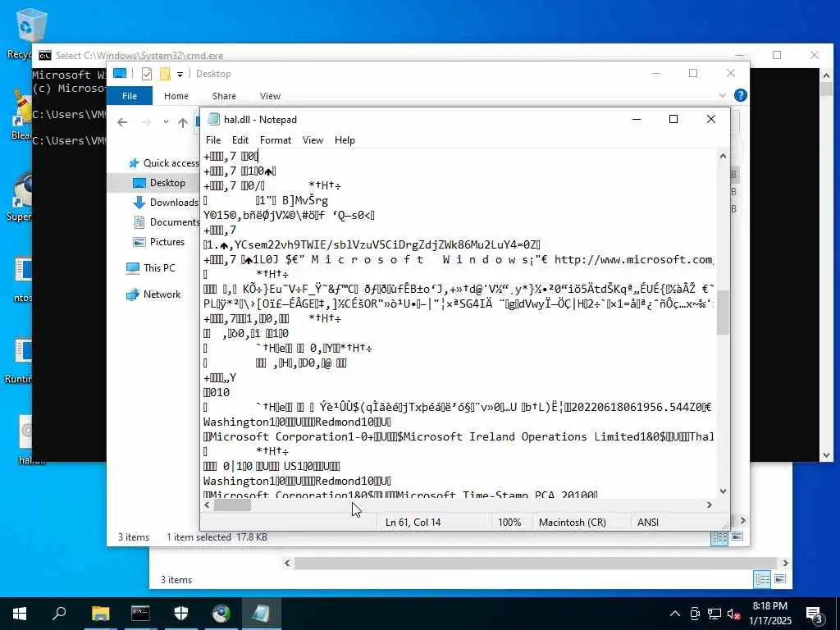Image resolution: width=840 pixels, height=630 pixels.
Task: Switch Desktop Explorer window to details view
Action: pos(719,537)
